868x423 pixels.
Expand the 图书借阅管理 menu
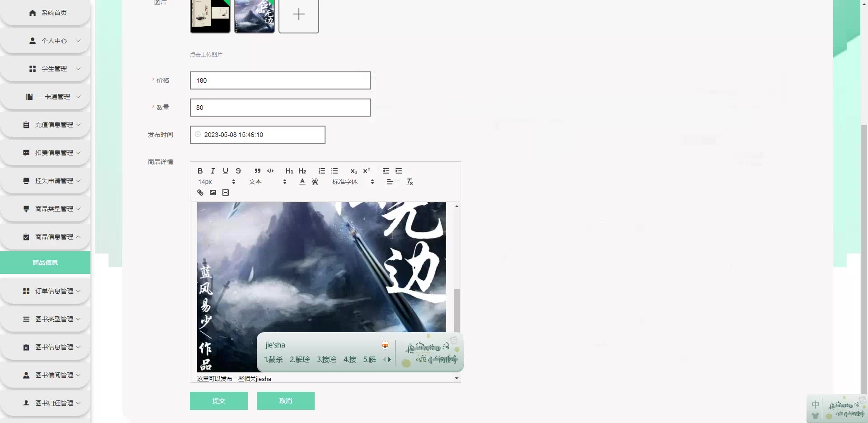click(45, 375)
